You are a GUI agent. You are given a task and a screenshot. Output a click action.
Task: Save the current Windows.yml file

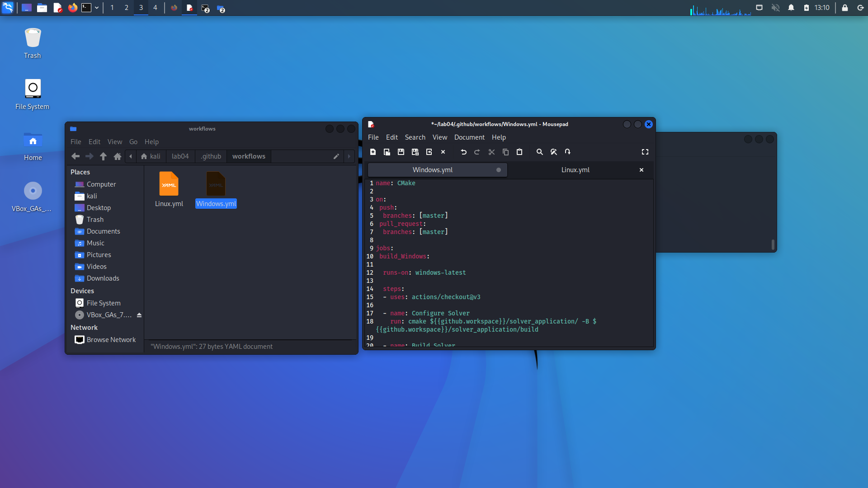[x=401, y=152]
